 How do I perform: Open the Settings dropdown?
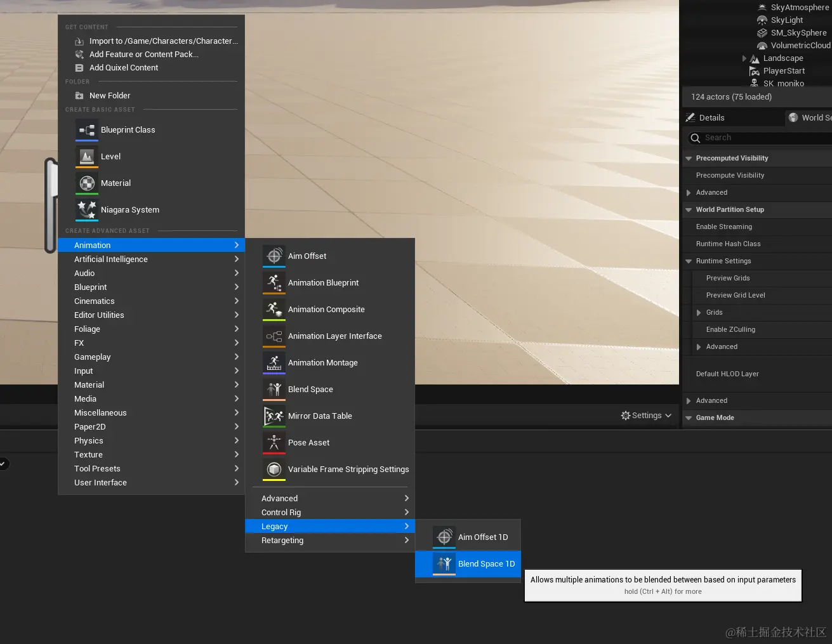[646, 416]
